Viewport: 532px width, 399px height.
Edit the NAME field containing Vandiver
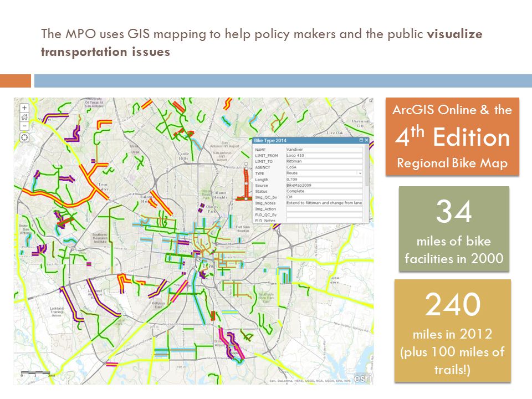click(324, 149)
